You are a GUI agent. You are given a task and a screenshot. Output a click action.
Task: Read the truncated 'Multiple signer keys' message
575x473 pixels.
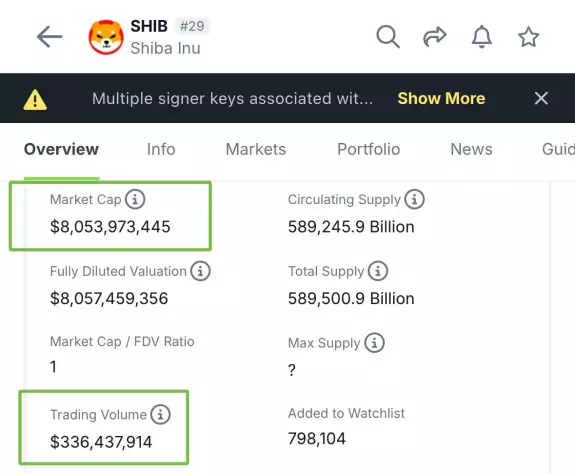[x=232, y=99]
